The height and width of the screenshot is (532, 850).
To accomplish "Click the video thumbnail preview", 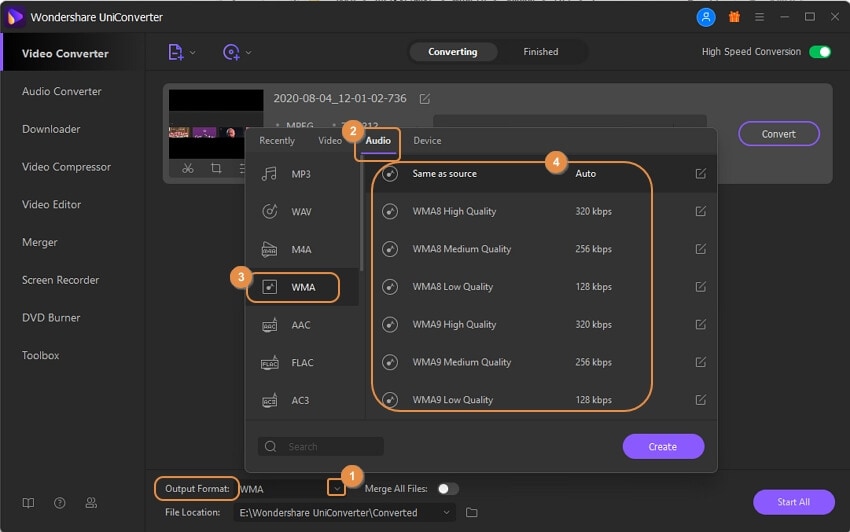I will [216, 124].
